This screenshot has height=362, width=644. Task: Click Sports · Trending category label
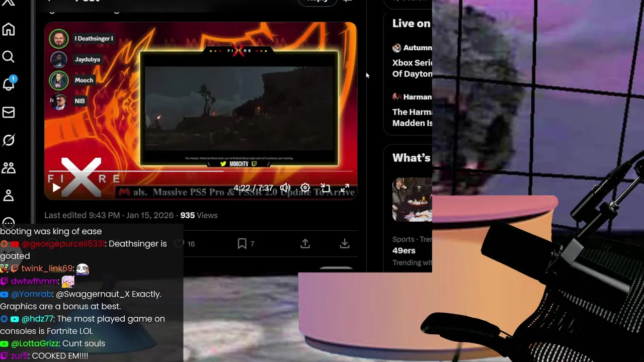coord(412,239)
